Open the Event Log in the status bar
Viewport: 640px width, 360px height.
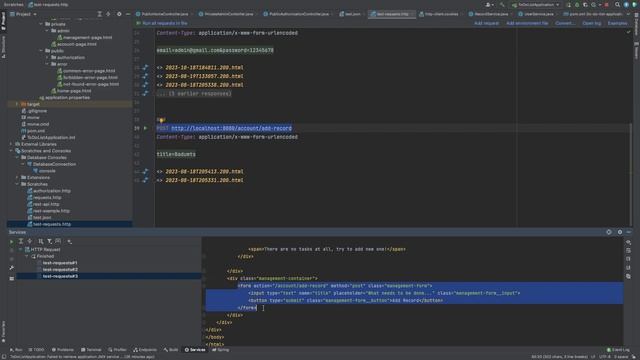point(618,350)
